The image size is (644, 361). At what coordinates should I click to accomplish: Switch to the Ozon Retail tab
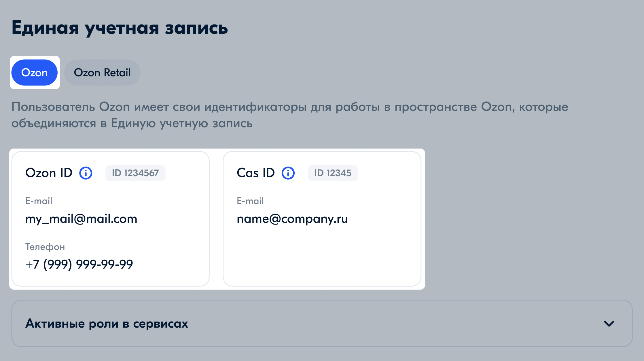(102, 73)
